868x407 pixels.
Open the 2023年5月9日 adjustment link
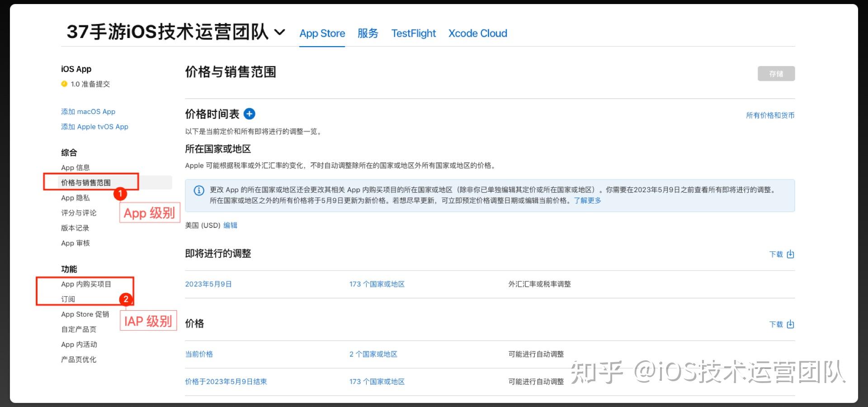(x=208, y=284)
